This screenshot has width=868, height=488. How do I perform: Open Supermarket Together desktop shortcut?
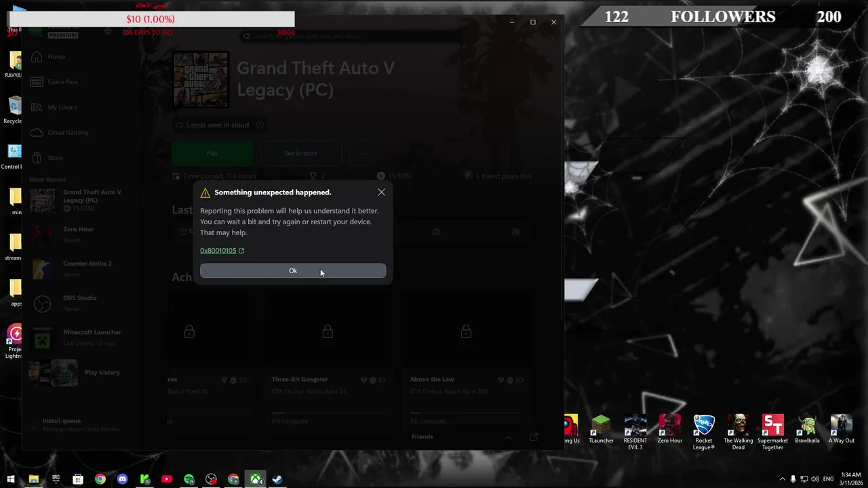(x=772, y=432)
